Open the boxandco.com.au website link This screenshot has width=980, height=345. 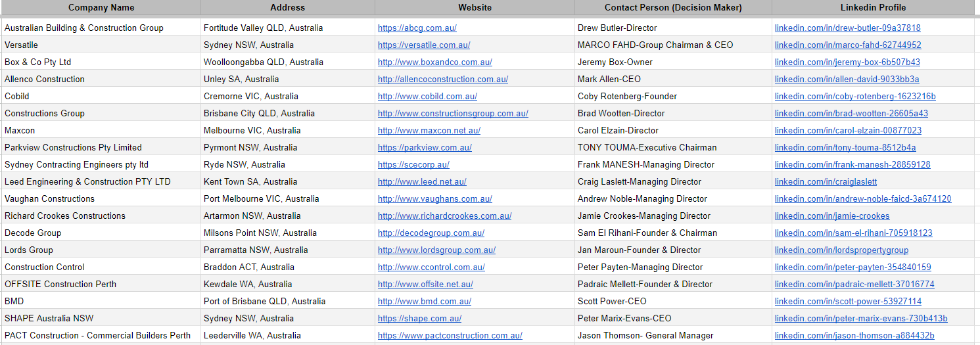tap(434, 62)
